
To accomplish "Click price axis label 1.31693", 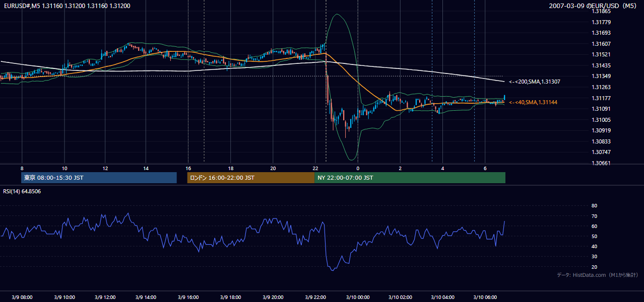I will pyautogui.click(x=601, y=33).
